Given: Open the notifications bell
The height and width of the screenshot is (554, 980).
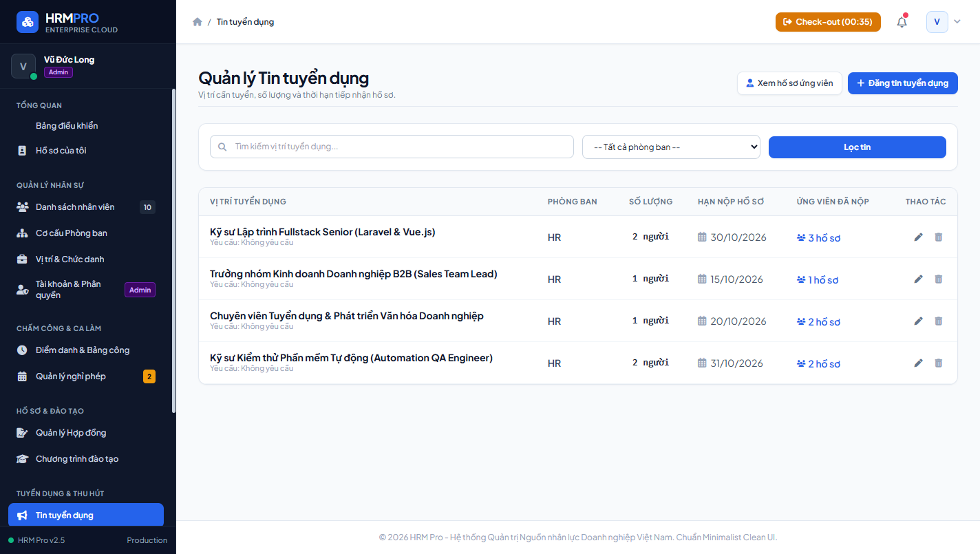Looking at the screenshot, I should point(902,22).
